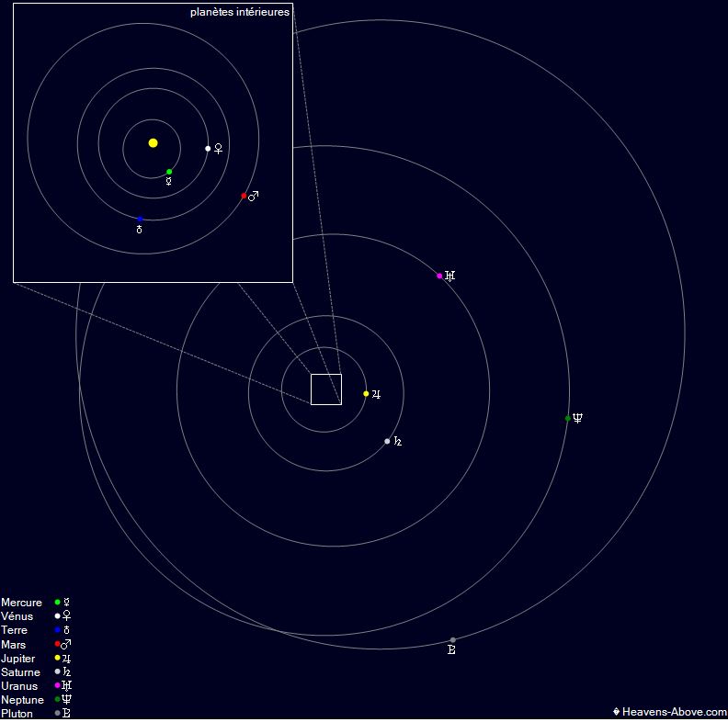Viewport: 728px width, 722px height.
Task: Click the red Mars color dot in the legend
Action: coord(57,645)
